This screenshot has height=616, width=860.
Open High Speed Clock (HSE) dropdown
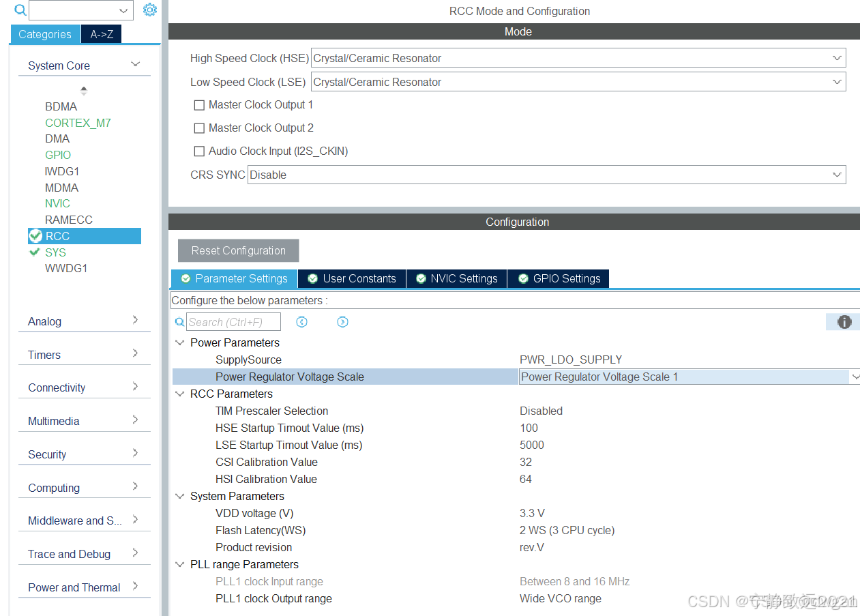(578, 58)
